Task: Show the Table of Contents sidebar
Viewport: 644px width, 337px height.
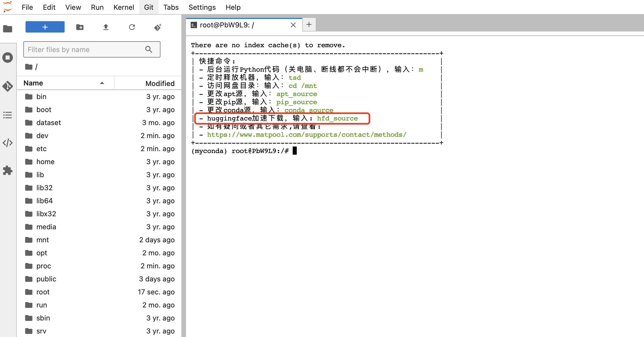Action: pos(8,115)
